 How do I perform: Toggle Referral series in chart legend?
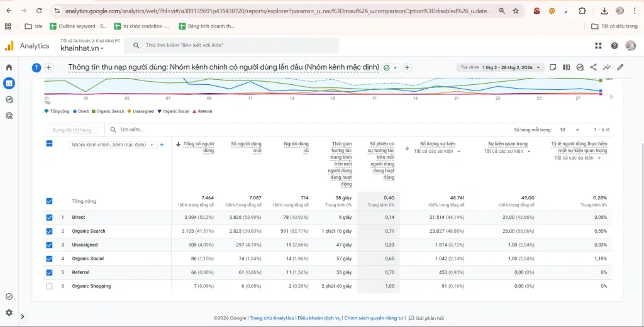point(202,111)
